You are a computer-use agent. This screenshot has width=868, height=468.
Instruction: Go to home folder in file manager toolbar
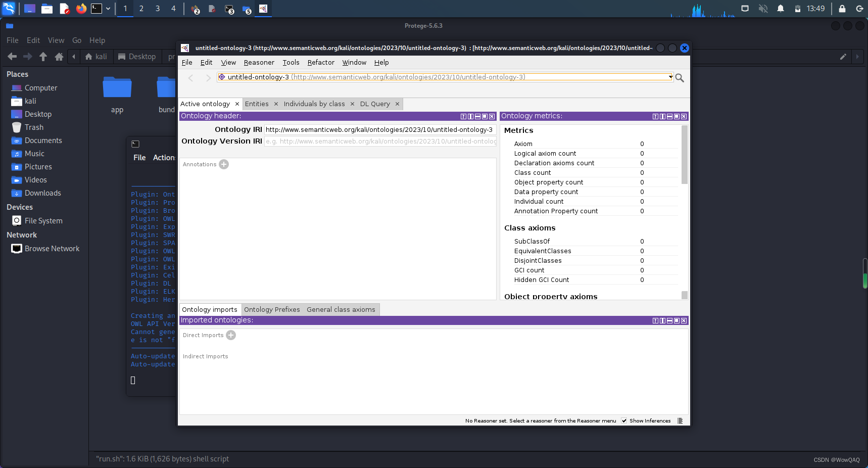point(59,57)
